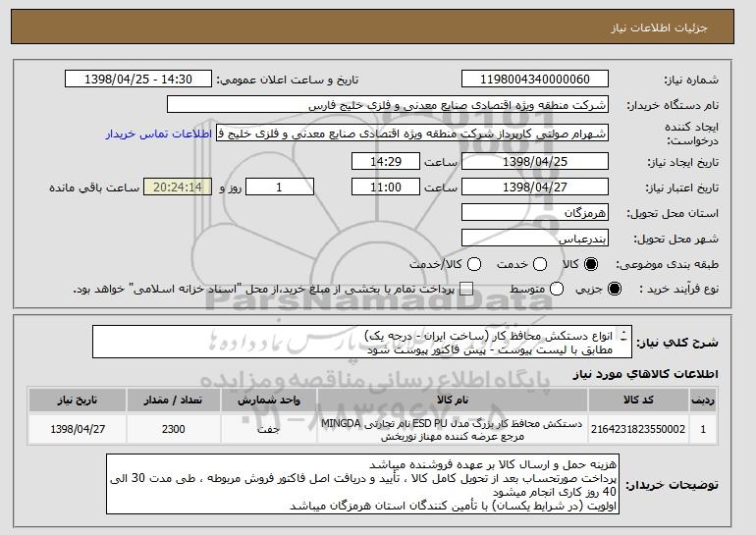Click the تاریخ نیاز column header
756x535 pixels.
(78, 401)
